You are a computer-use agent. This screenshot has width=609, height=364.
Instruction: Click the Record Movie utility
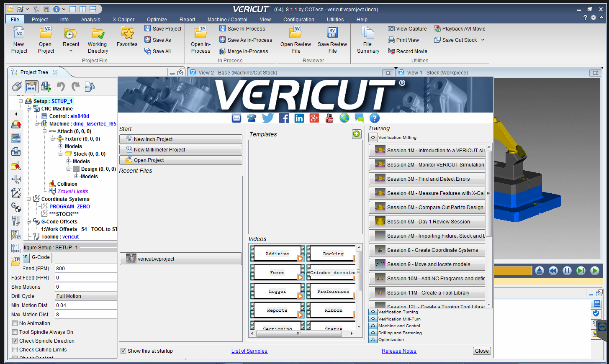pyautogui.click(x=408, y=51)
